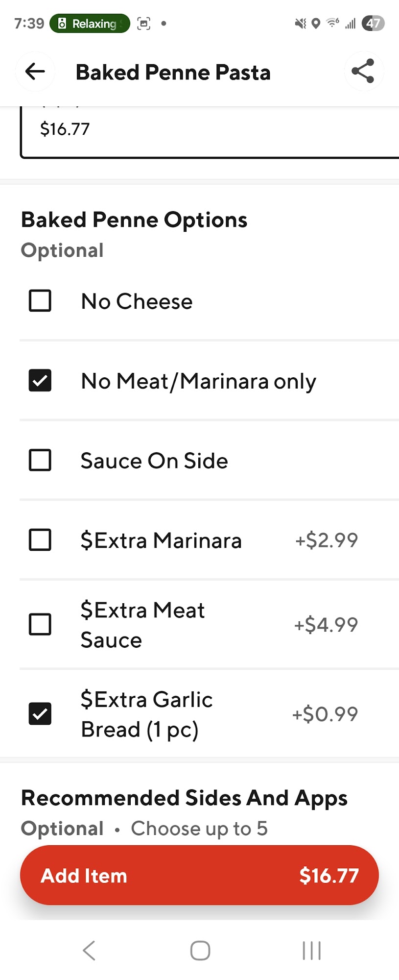The width and height of the screenshot is (399, 980).
Task: Tap the Baked Penne Options heading
Action: [134, 220]
